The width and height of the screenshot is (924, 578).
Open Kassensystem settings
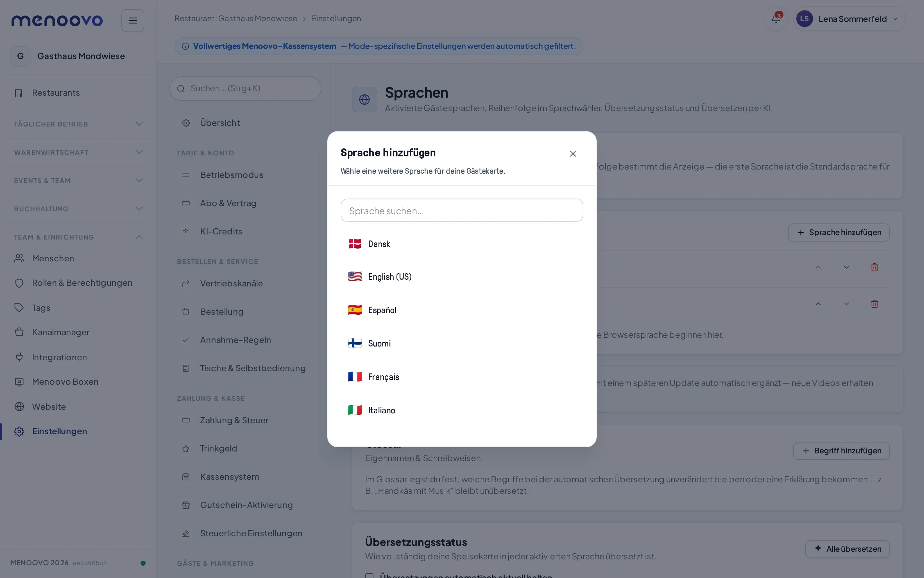click(245, 477)
